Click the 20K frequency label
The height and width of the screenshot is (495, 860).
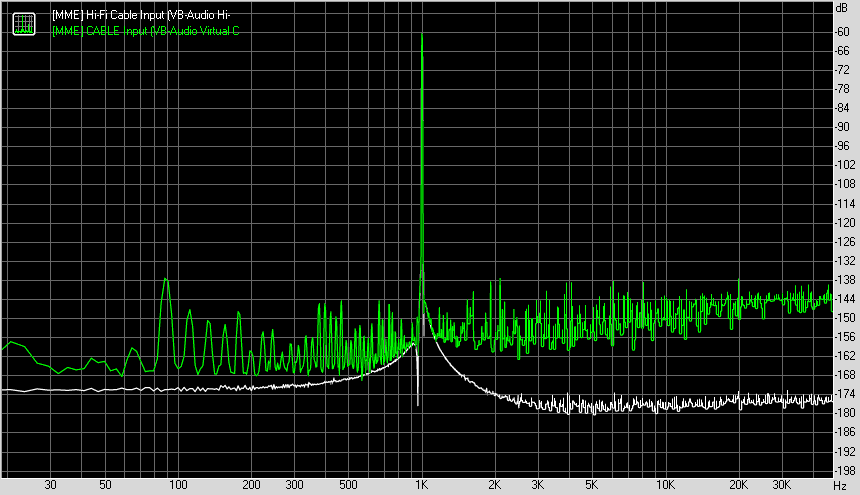pyautogui.click(x=738, y=485)
